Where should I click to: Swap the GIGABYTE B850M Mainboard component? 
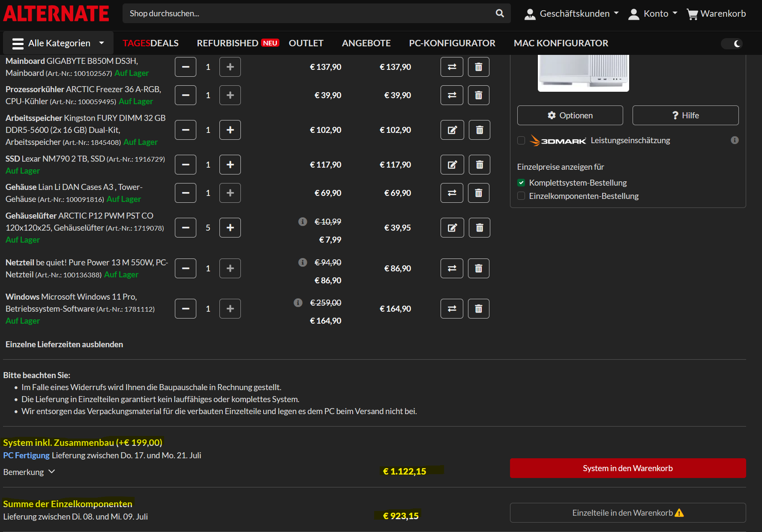(x=452, y=67)
